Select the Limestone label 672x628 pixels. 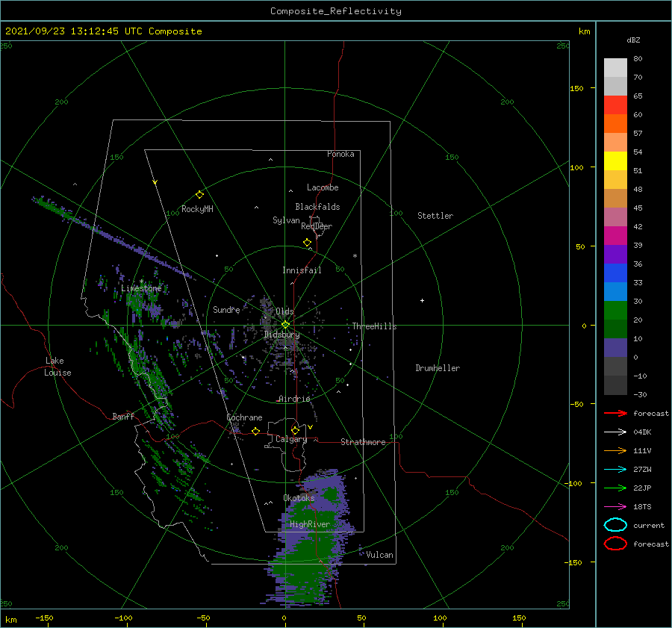coord(141,288)
